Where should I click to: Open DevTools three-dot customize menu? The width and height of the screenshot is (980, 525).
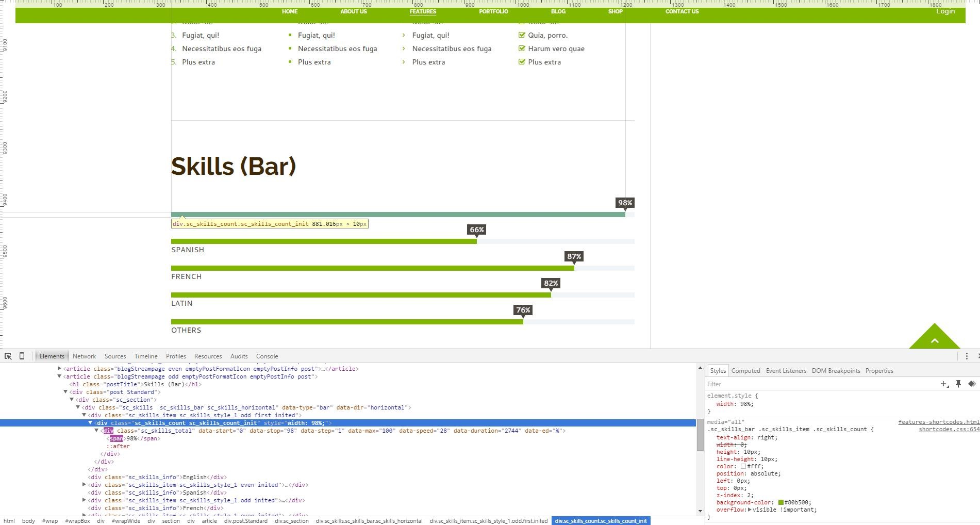coord(967,356)
